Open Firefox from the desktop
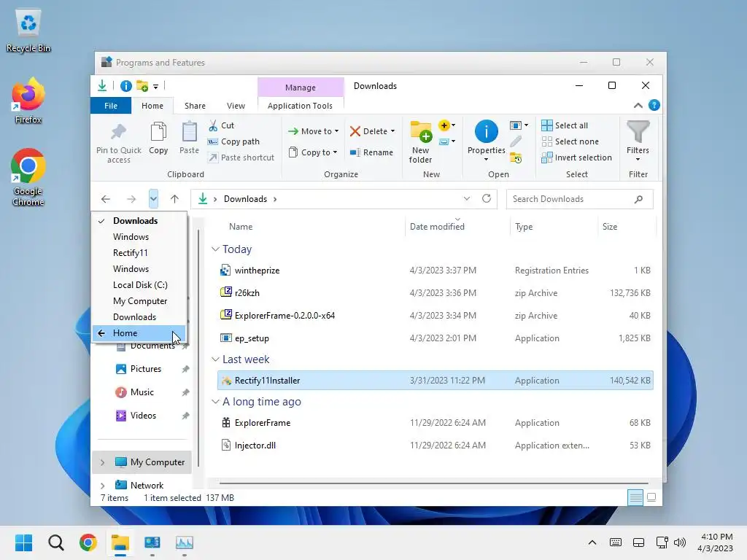747x560 pixels. (x=28, y=101)
